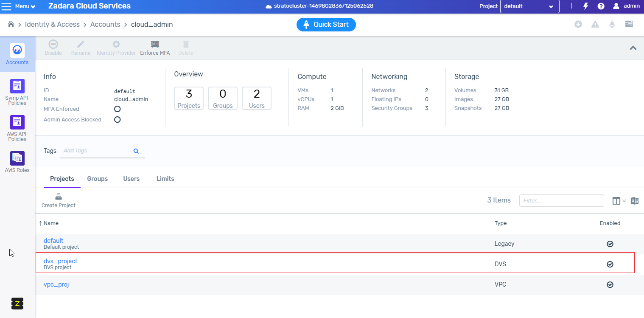This screenshot has height=318, width=644.
Task: Collapse the toolbar panel with up chevron
Action: 633,48
